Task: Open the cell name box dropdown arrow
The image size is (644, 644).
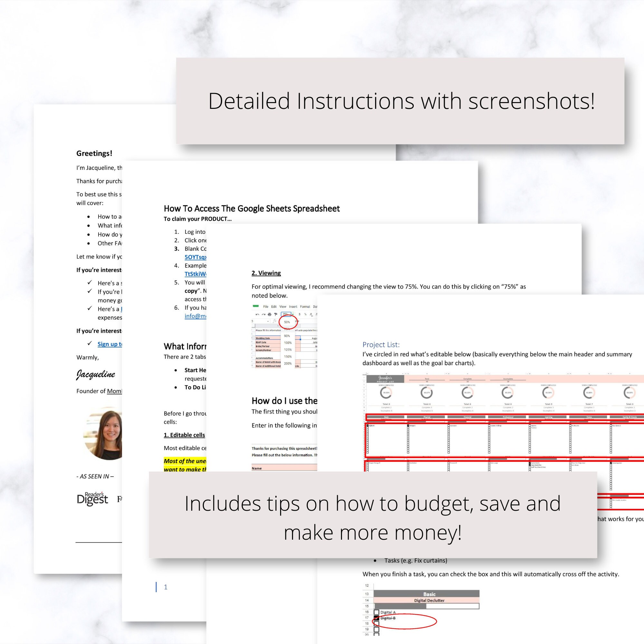Action: click(268, 322)
